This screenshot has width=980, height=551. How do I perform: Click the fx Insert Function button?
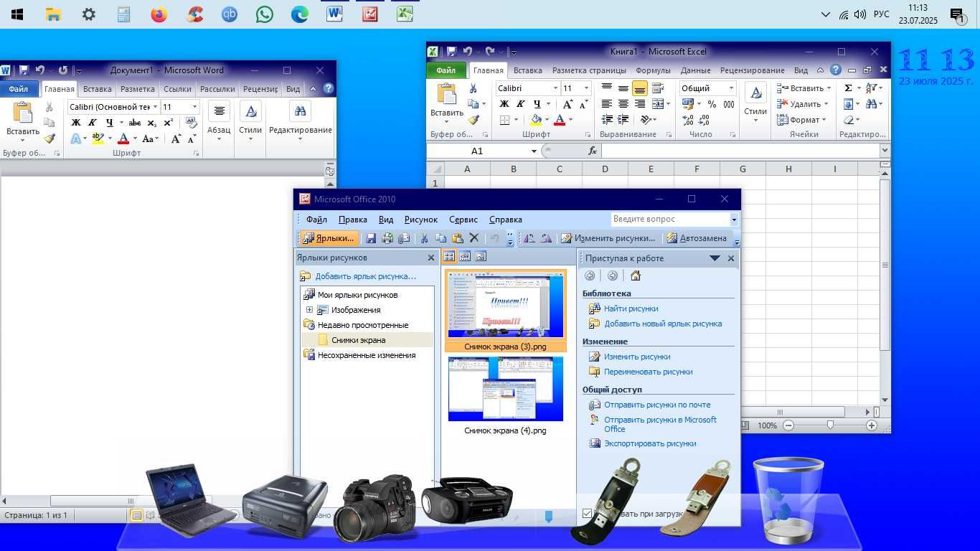593,151
